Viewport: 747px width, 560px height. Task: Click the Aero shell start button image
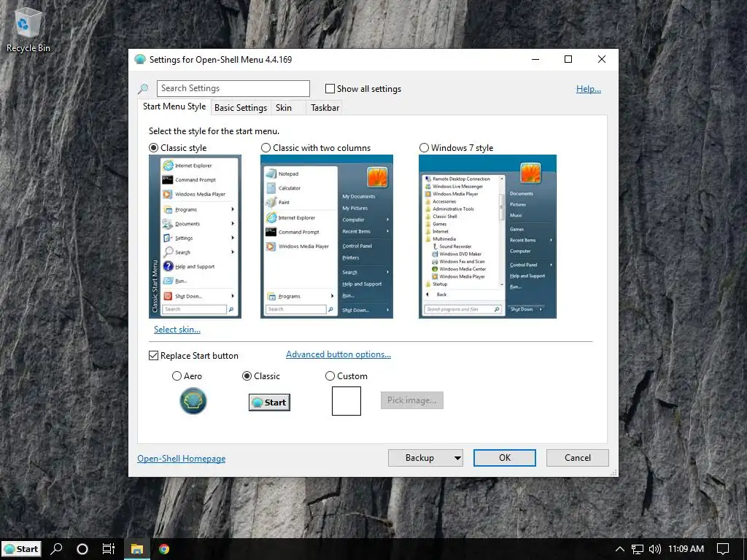pyautogui.click(x=193, y=401)
